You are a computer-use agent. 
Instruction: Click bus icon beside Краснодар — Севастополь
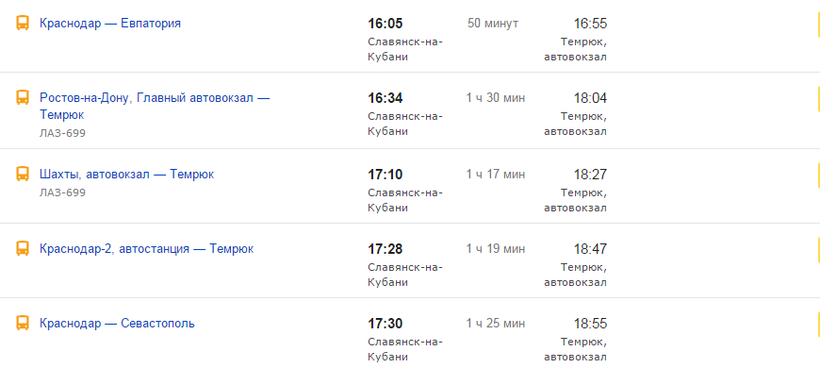click(x=22, y=323)
